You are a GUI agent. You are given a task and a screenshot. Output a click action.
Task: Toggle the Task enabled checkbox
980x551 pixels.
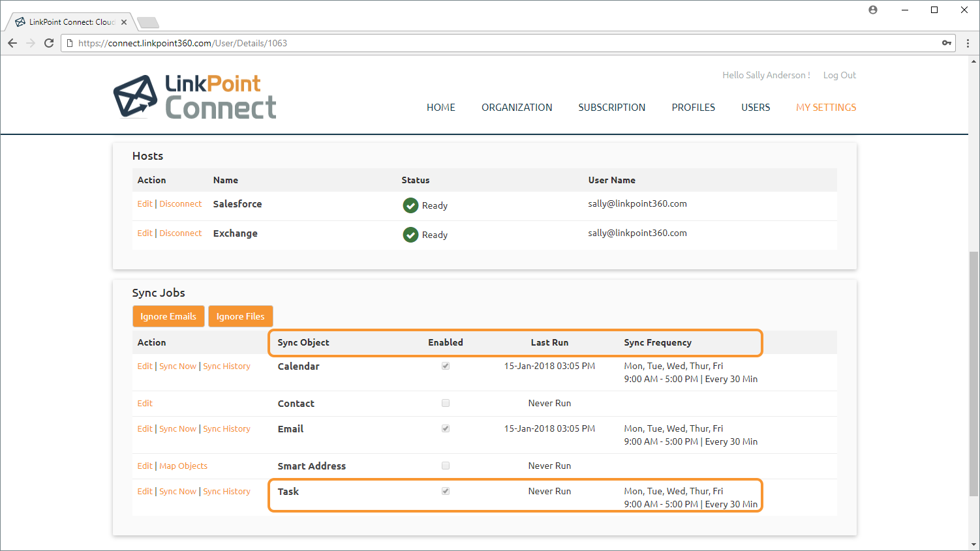coord(446,491)
